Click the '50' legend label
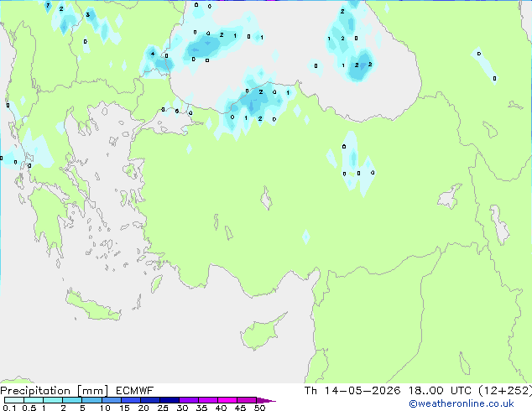The height and width of the screenshot is (411, 532). tap(259, 408)
